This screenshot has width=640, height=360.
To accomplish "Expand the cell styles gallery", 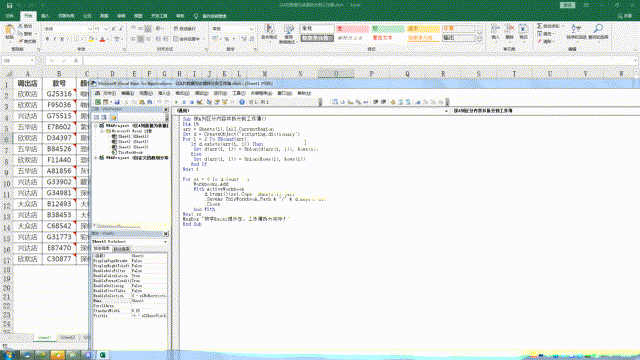I will point(480,40).
